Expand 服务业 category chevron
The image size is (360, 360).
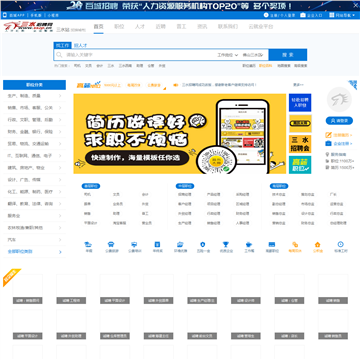[x=60, y=216]
